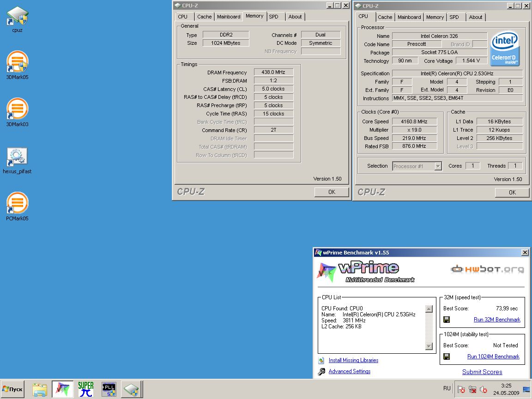Save the 32M score via floppy icon

click(x=447, y=320)
